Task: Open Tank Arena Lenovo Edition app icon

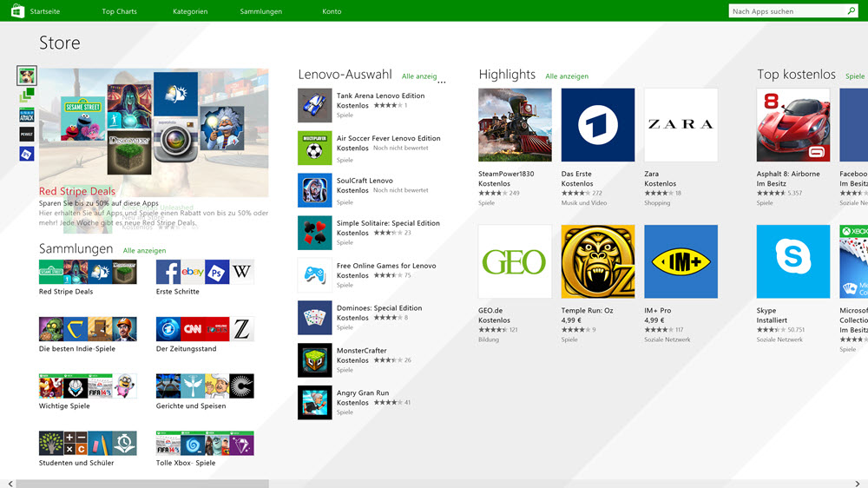Action: click(314, 105)
